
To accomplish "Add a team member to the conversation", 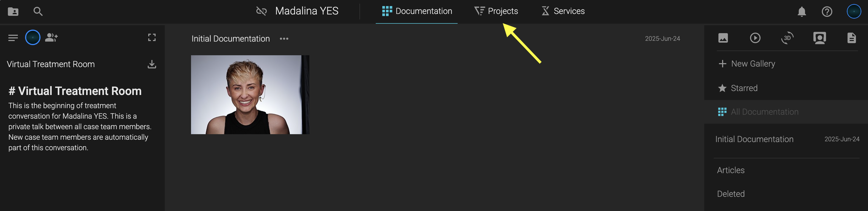I will click(51, 37).
